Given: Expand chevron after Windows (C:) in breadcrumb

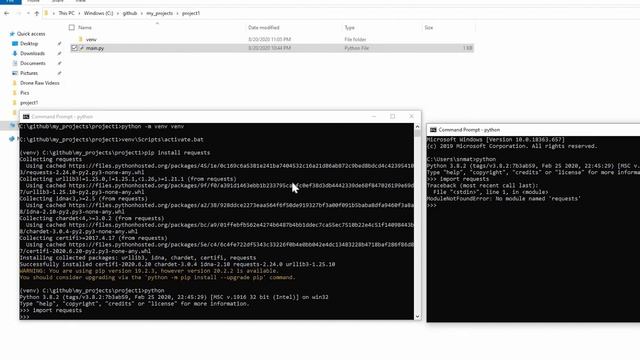Looking at the screenshot, I should 118,13.
